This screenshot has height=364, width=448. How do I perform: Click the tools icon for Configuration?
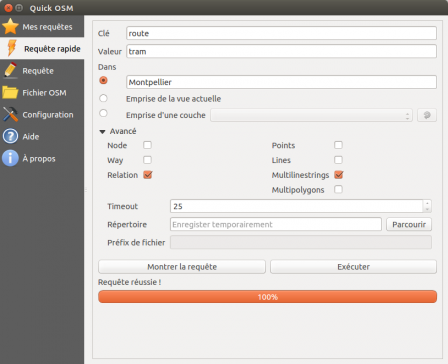pyautogui.click(x=10, y=114)
